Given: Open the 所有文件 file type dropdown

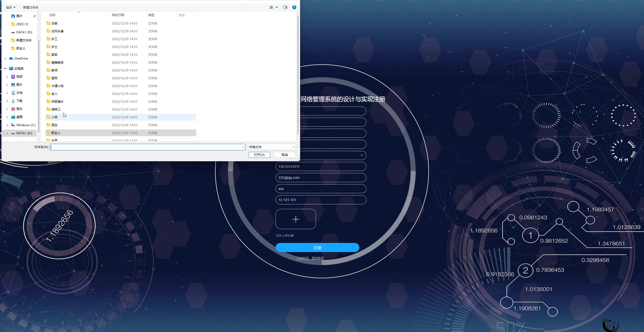Looking at the screenshot, I should (x=272, y=147).
